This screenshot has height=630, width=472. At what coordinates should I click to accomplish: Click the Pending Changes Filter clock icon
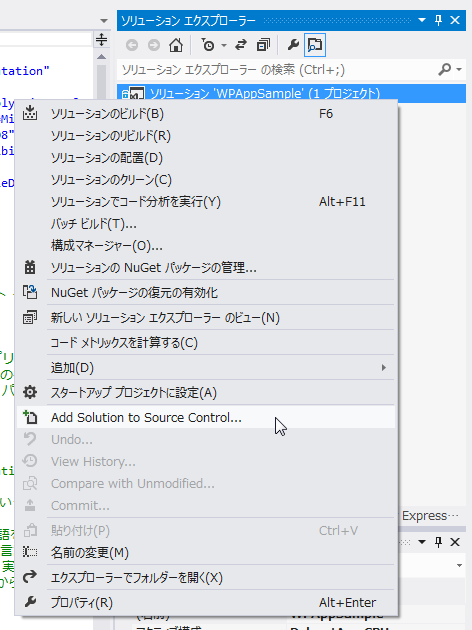point(208,45)
